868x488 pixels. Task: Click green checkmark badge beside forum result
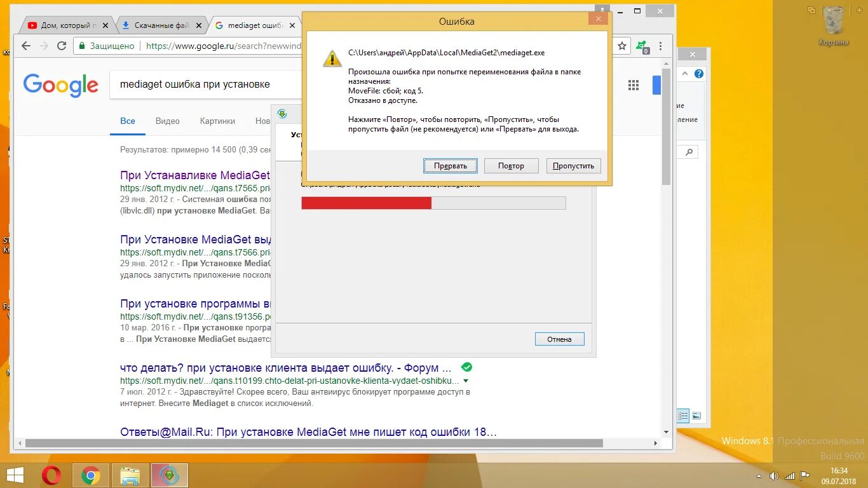466,367
